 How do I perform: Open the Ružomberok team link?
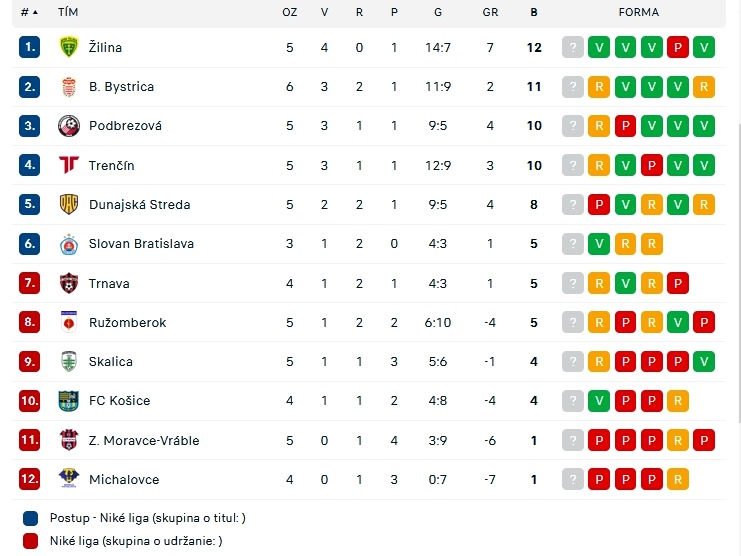click(x=128, y=323)
